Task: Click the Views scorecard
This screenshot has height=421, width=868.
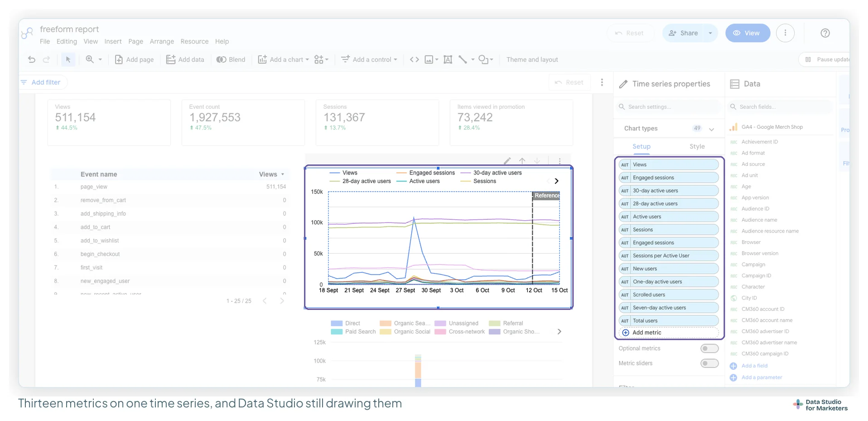Action: click(x=109, y=122)
